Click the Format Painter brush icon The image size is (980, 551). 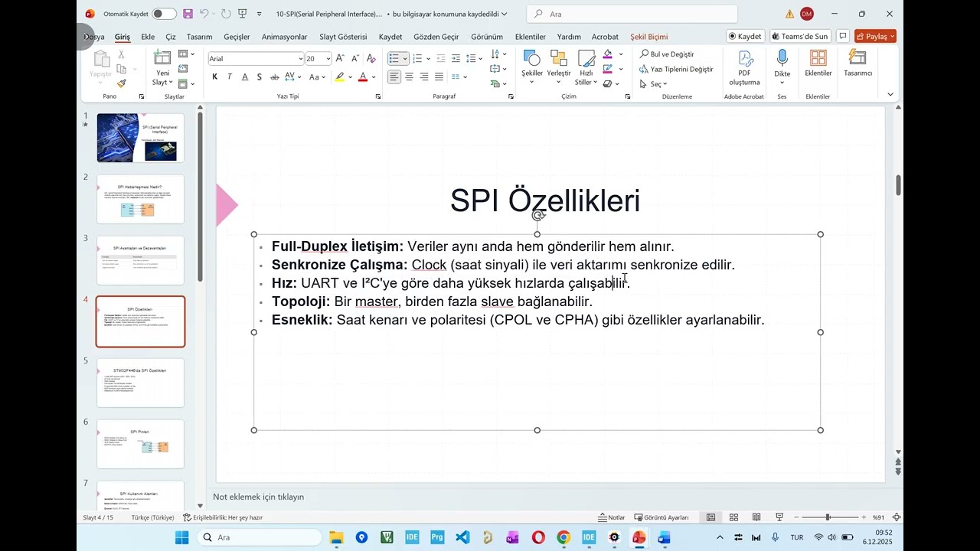point(121,83)
